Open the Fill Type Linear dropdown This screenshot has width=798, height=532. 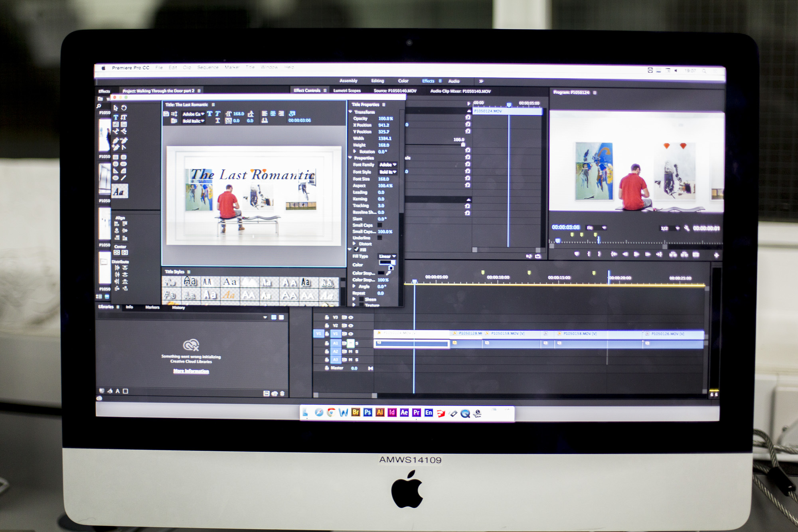click(x=387, y=256)
